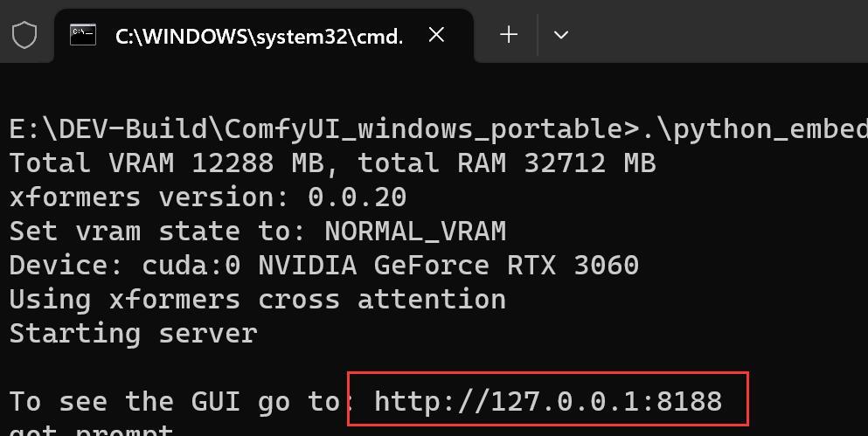Viewport: 868px width, 436px height.
Task: Click the administrator shield icon
Action: pos(24,35)
